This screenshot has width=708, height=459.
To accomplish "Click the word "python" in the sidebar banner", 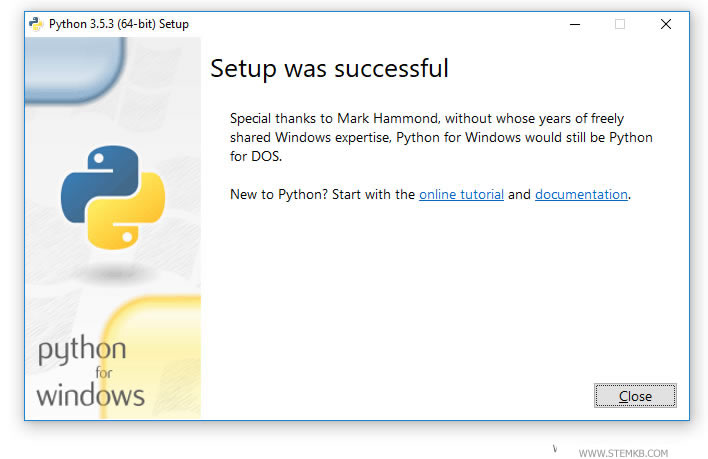I will 82,352.
